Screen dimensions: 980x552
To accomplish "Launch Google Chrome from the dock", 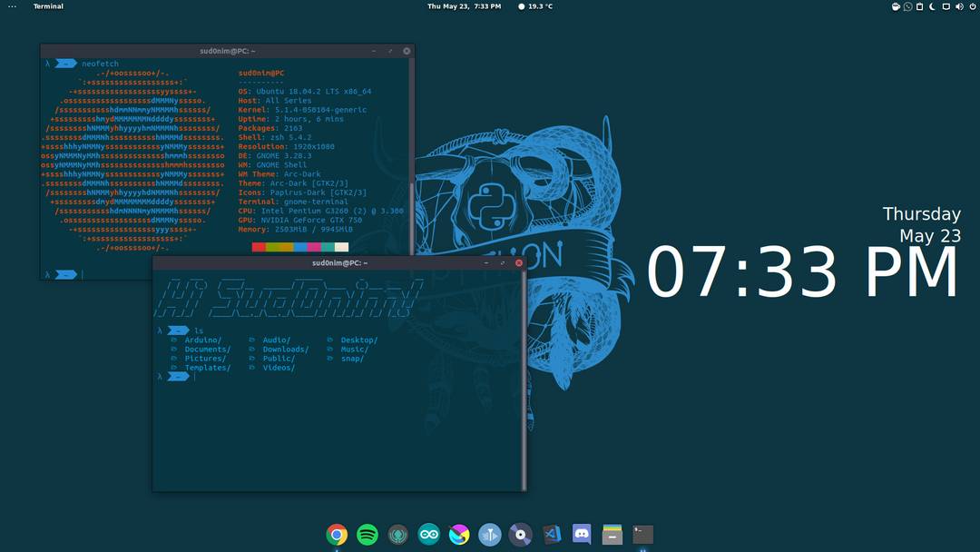I will 338,535.
